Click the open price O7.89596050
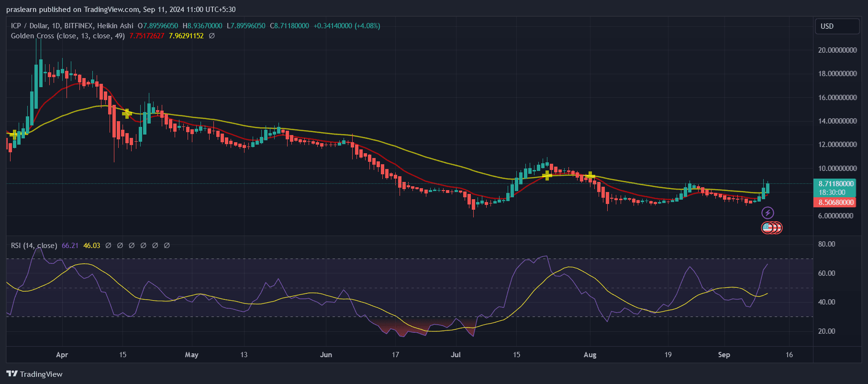This screenshot has height=384, width=868. coord(158,26)
